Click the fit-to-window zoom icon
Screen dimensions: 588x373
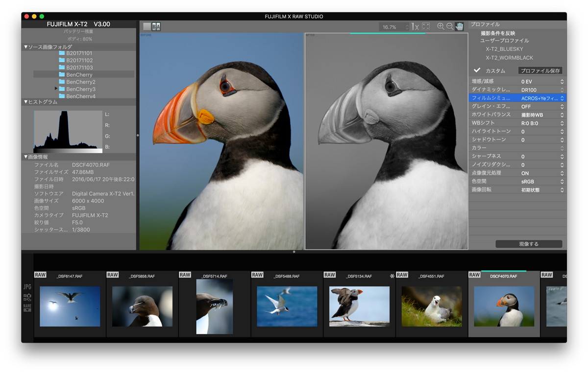coord(426,27)
